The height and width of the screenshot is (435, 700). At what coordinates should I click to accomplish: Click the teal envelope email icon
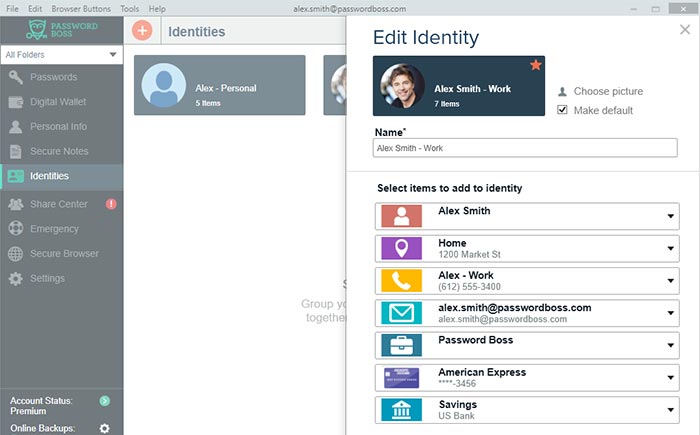[401, 313]
